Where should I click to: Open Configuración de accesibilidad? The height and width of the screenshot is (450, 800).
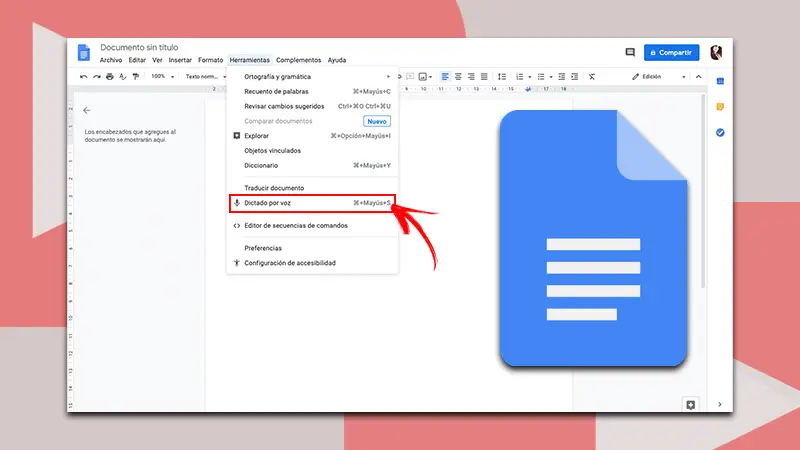[312, 263]
